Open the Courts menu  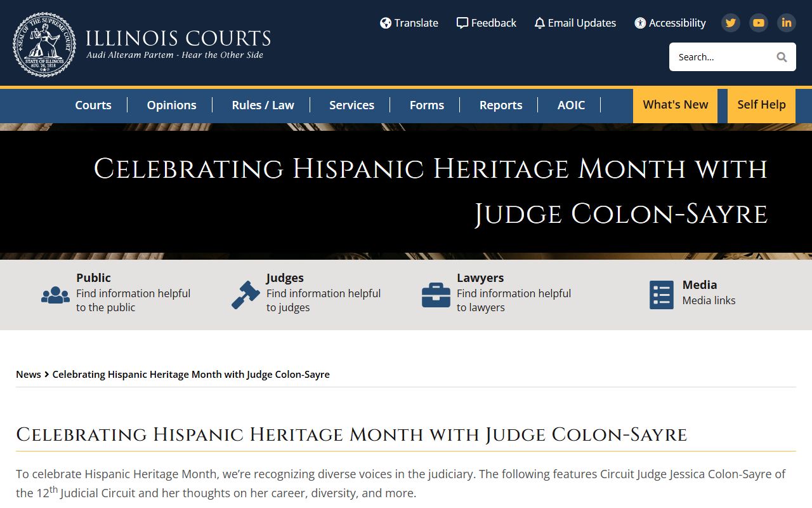93,105
